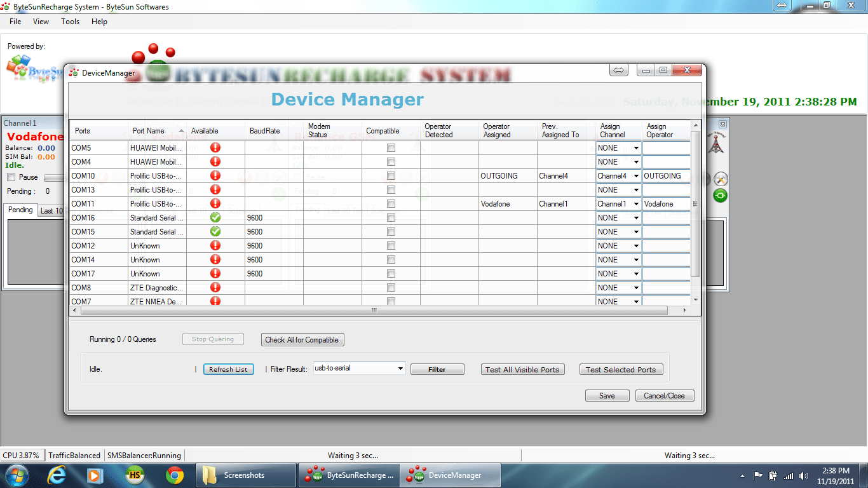868x488 pixels.
Task: Tick the Compatible checkbox for COM11
Action: pos(391,203)
